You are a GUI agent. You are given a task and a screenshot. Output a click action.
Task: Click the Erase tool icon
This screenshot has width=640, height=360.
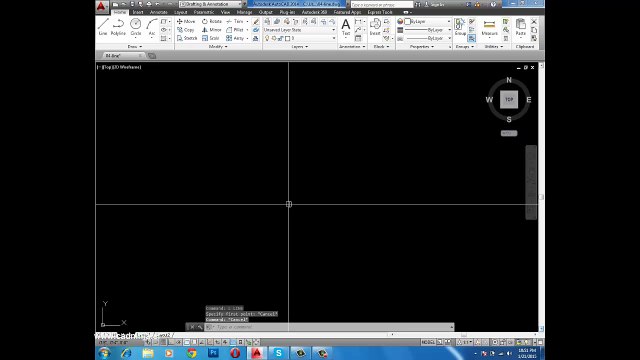256,21
